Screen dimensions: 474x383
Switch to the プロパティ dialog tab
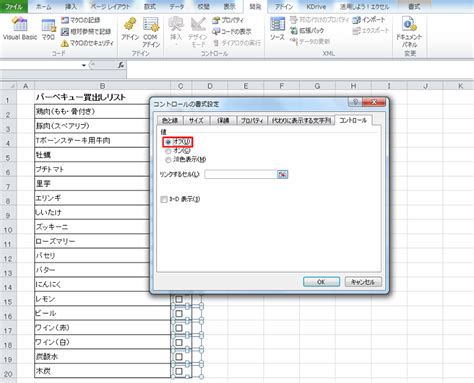click(252, 121)
